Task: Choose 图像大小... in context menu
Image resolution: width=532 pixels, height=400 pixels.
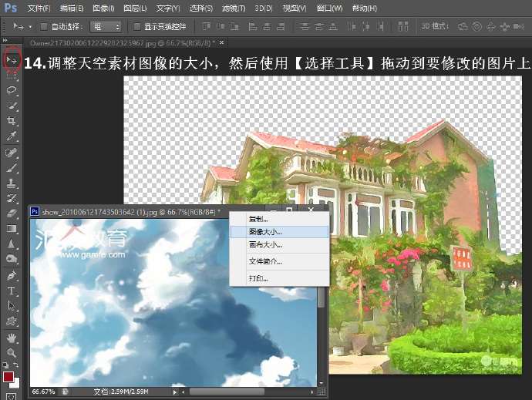Action: coord(279,232)
